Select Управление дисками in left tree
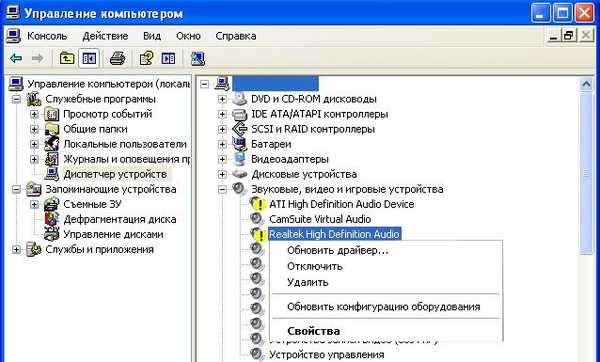 click(x=113, y=234)
